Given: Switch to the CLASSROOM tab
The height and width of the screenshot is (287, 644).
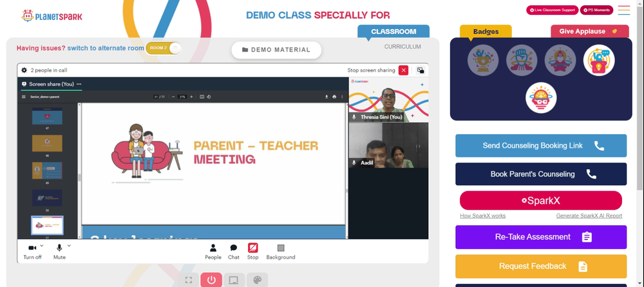Looking at the screenshot, I should (x=393, y=32).
